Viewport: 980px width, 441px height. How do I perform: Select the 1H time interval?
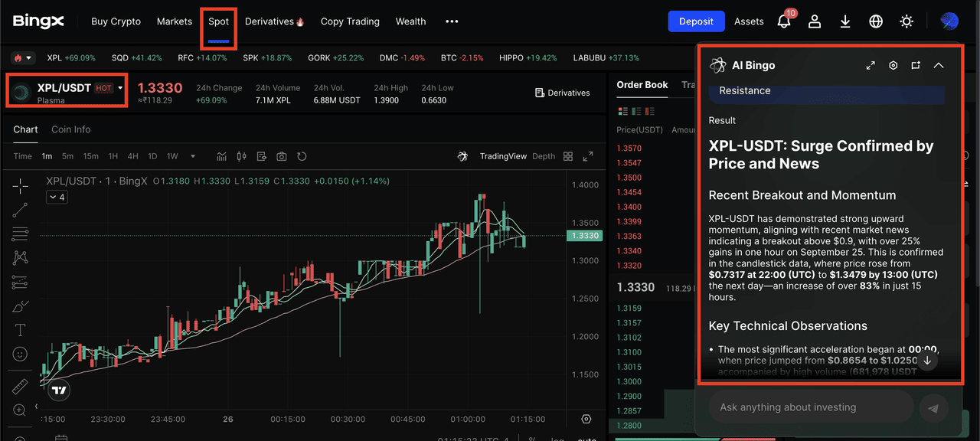[113, 156]
